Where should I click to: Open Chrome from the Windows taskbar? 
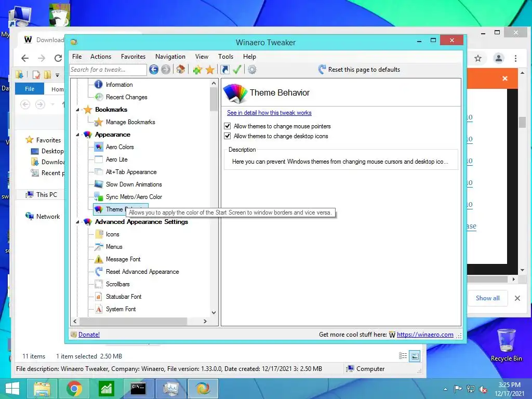(x=74, y=389)
